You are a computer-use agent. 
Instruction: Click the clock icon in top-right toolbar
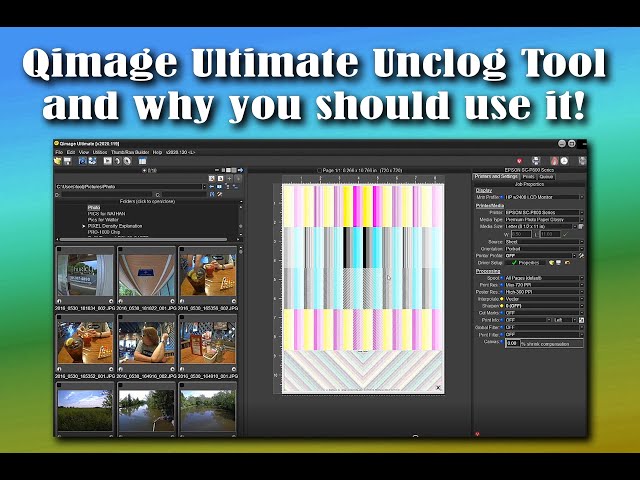pyautogui.click(x=564, y=161)
